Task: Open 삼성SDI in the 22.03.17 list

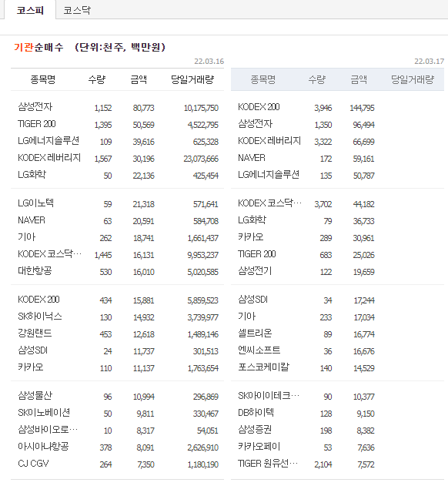Action: 252,300
